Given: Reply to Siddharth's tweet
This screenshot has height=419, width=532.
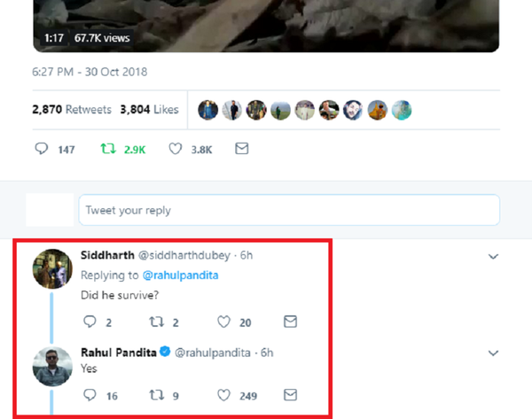Looking at the screenshot, I should (x=90, y=322).
